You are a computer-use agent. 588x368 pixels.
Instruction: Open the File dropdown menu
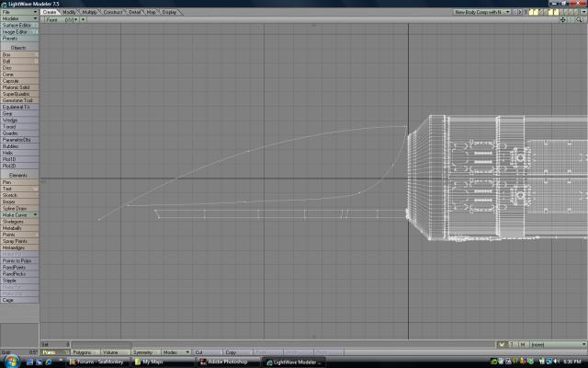[19, 12]
